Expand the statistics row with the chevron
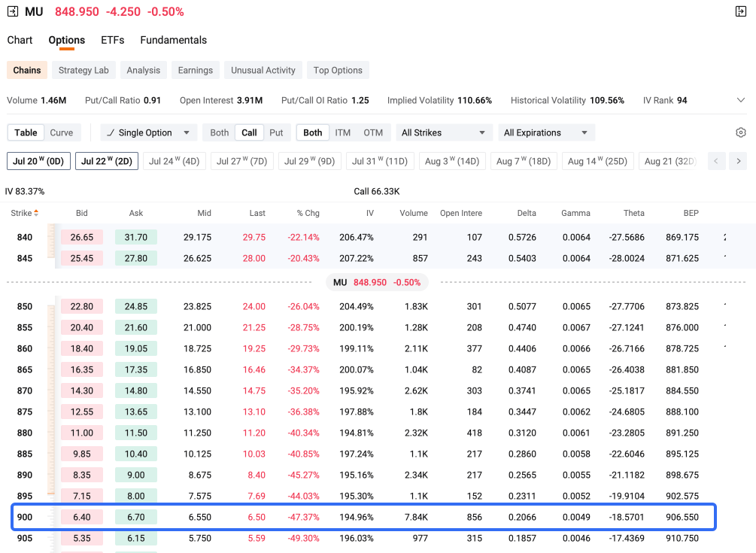Screen dimensions: 756x553 tap(741, 100)
